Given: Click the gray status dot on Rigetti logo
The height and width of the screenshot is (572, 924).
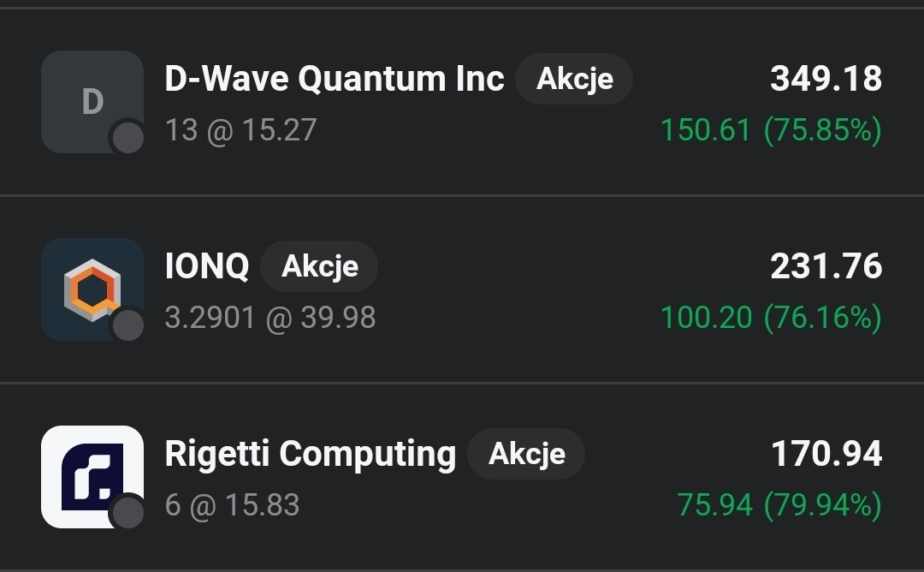Looking at the screenshot, I should [128, 513].
